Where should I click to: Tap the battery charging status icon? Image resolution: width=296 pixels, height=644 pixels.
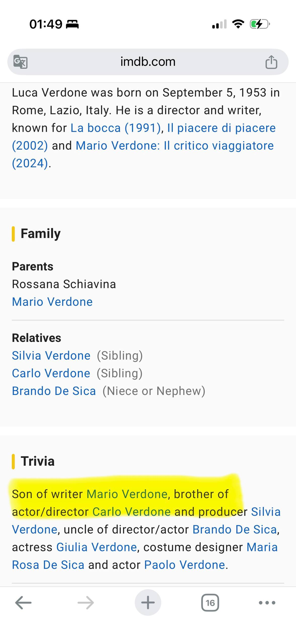pos(260,24)
